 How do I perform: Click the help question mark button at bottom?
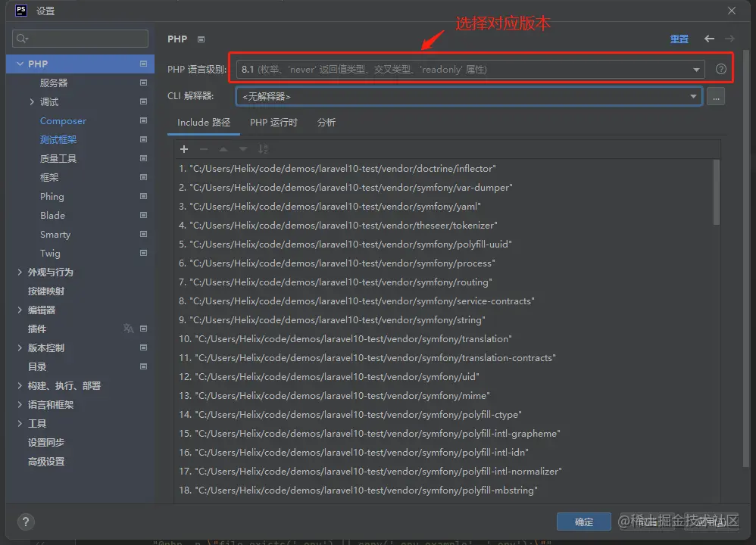26,522
